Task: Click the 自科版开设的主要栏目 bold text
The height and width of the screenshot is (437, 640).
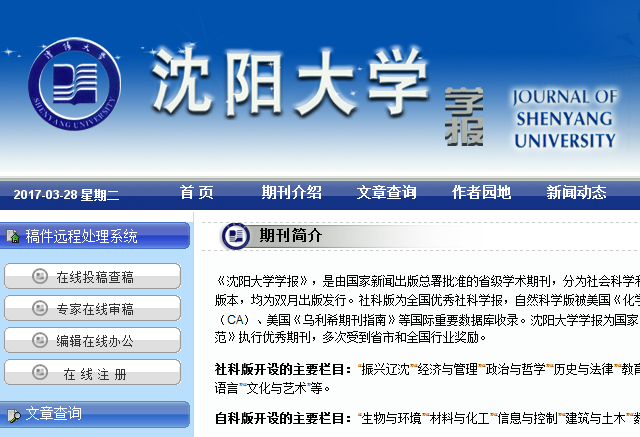Action: 283,418
